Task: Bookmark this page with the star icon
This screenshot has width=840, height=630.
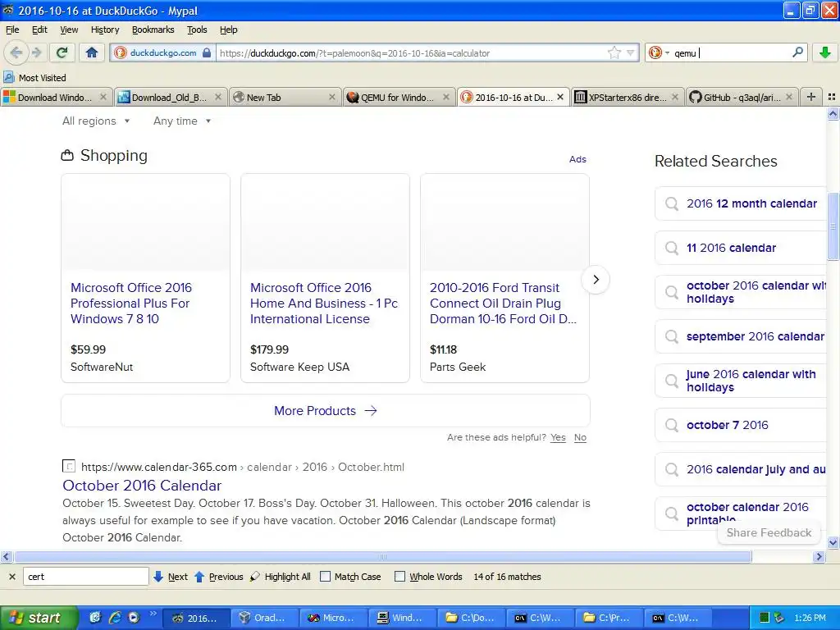Action: (x=614, y=52)
